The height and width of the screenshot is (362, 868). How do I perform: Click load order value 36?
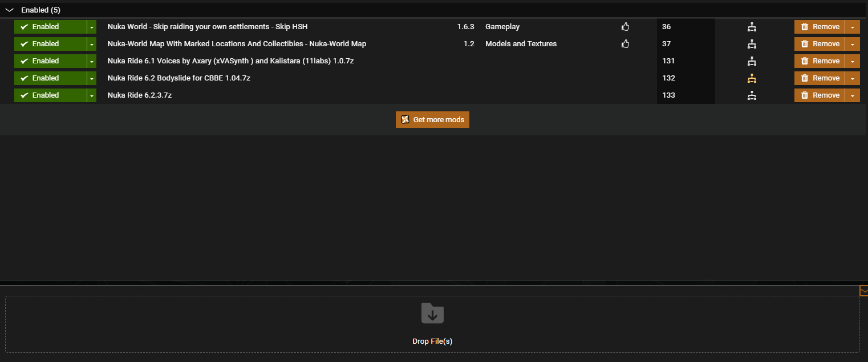coord(666,27)
